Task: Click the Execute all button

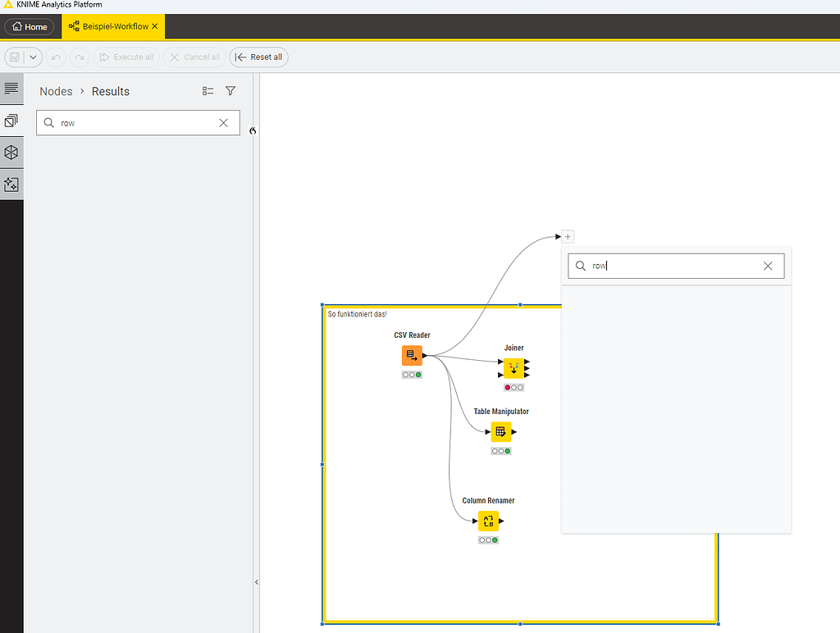Action: (x=126, y=57)
